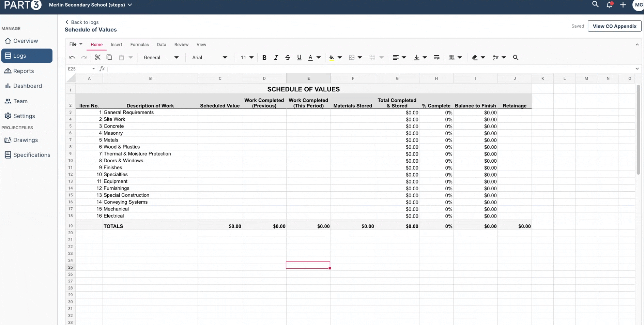Screen dimensions: 644x325
Task: Open the fill color dropdown arrow
Action: point(340,58)
